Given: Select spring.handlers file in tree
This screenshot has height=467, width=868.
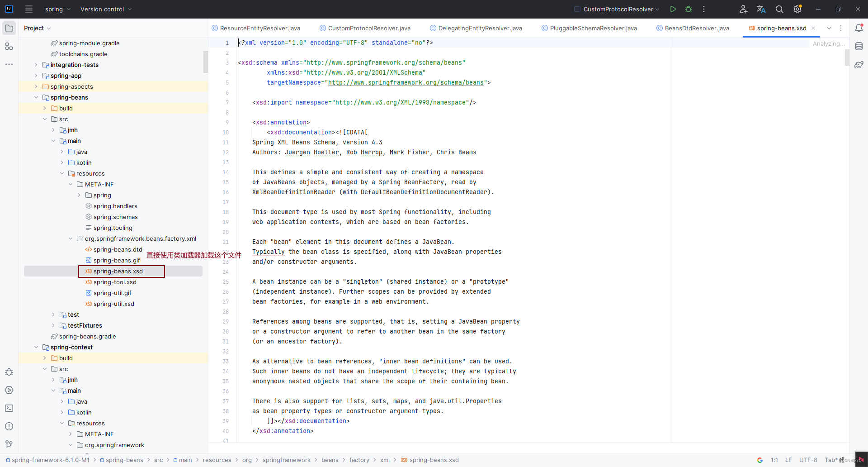Looking at the screenshot, I should coord(115,206).
